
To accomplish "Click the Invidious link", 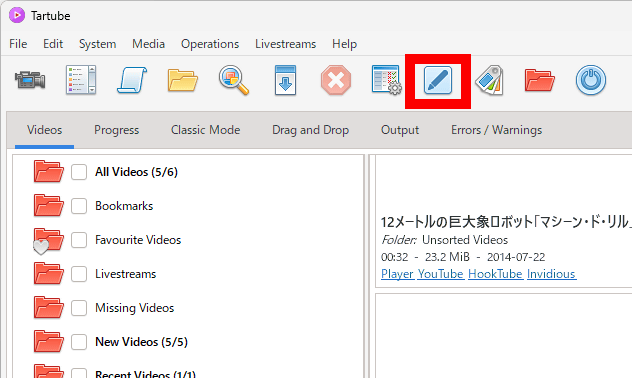I will click(551, 274).
